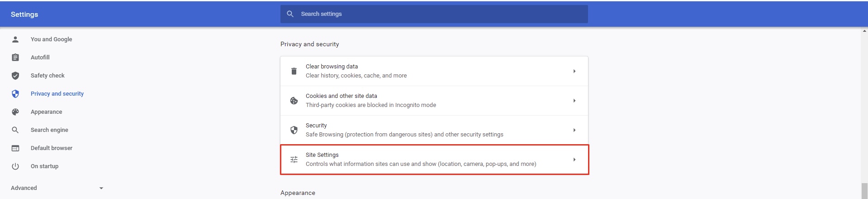Click the cookie icon for Cookies and other site data

(294, 101)
